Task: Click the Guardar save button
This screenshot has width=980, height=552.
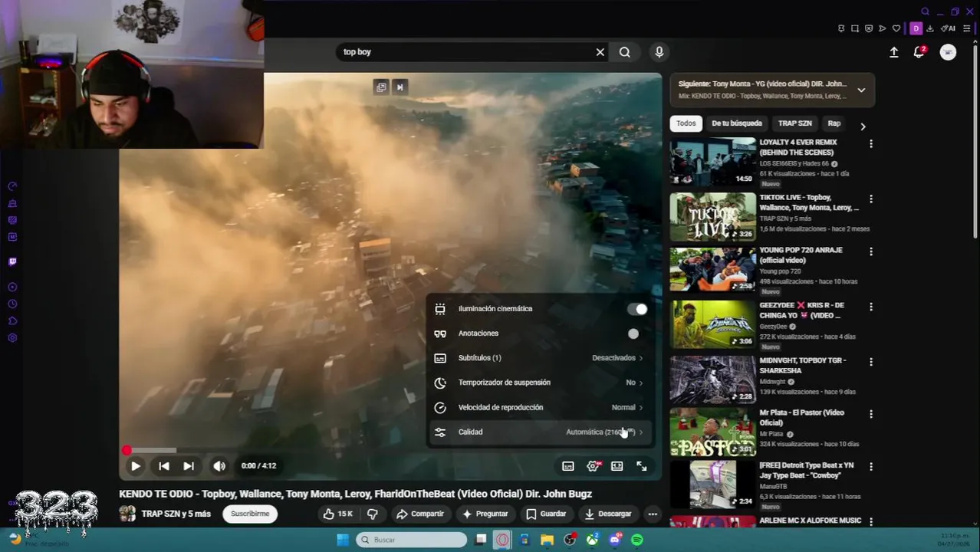Action: click(x=546, y=514)
